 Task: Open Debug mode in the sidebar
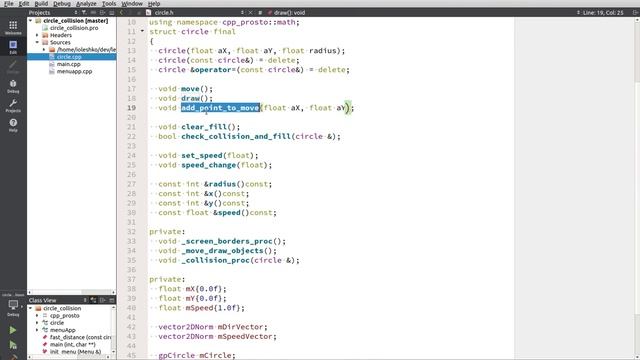13,86
